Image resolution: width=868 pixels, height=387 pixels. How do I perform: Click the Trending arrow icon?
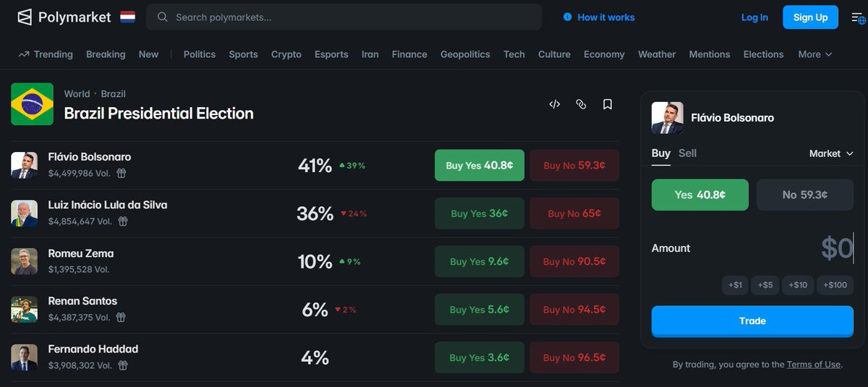24,54
